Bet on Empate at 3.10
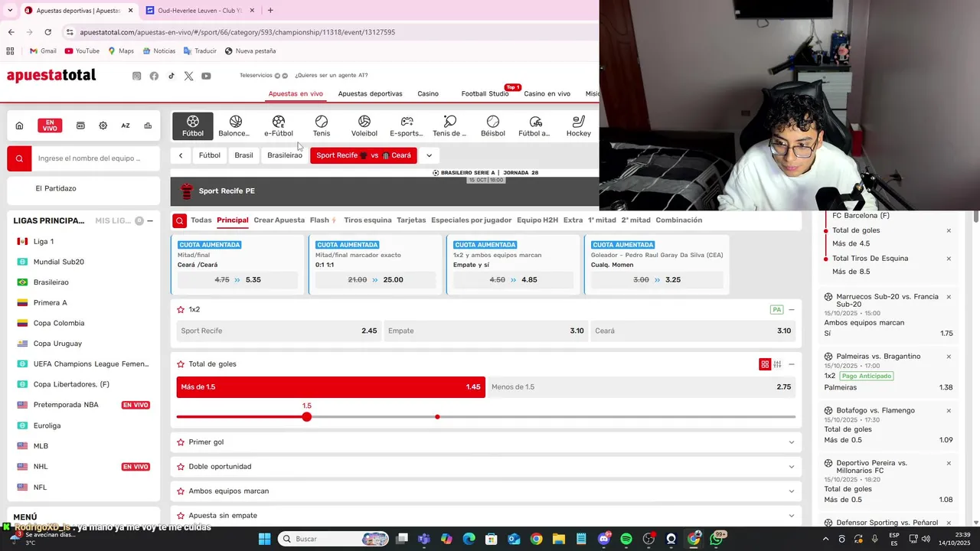980x551 pixels. coord(486,331)
